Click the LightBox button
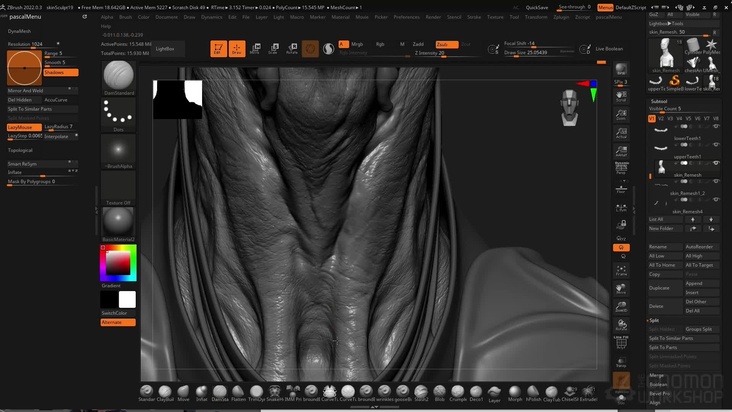The width and height of the screenshot is (732, 412). [168, 49]
